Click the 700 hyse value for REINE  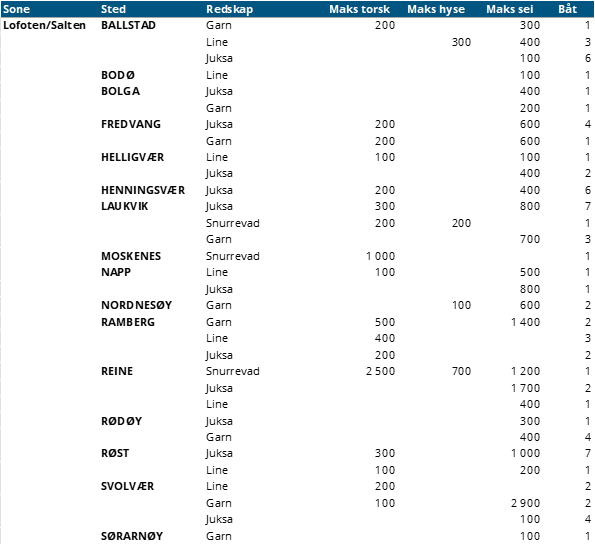[461, 371]
